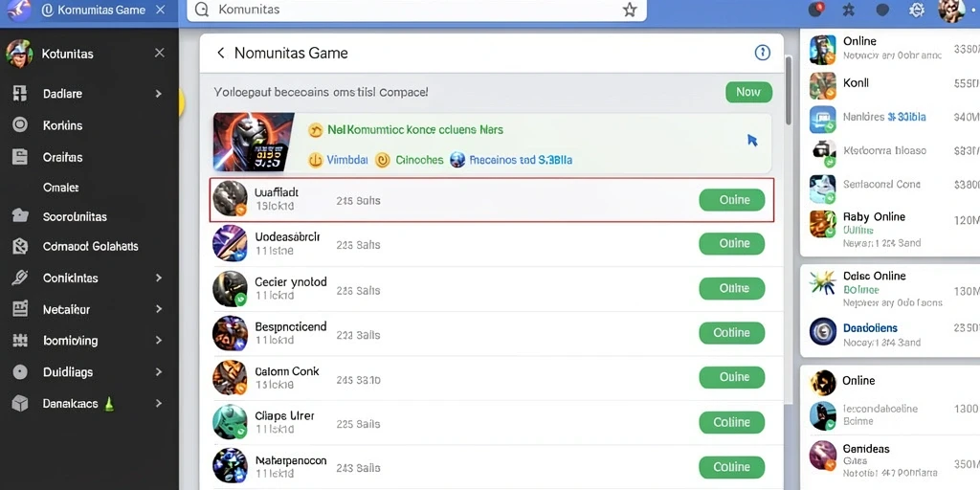Expand the Dadiare sidebar item
The width and height of the screenshot is (980, 490).
[x=159, y=94]
